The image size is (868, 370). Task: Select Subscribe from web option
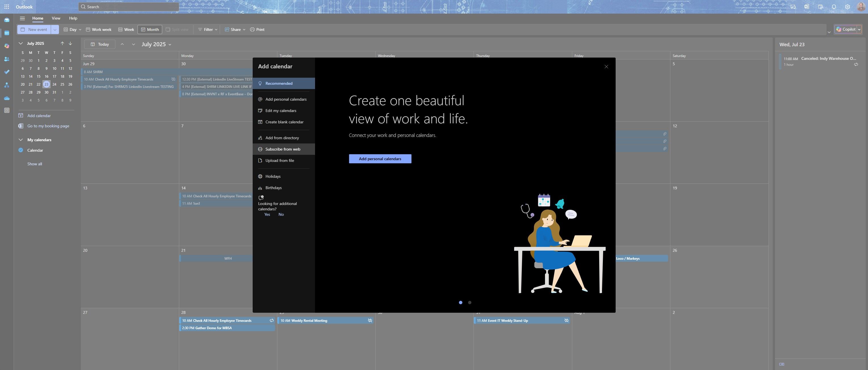pyautogui.click(x=282, y=149)
